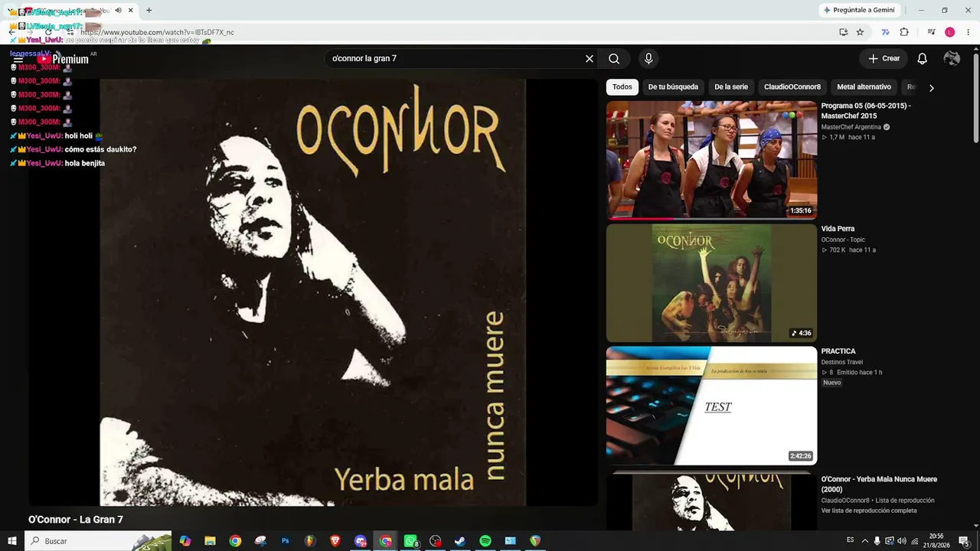
Task: Open the Vida Perra video title
Action: click(838, 229)
